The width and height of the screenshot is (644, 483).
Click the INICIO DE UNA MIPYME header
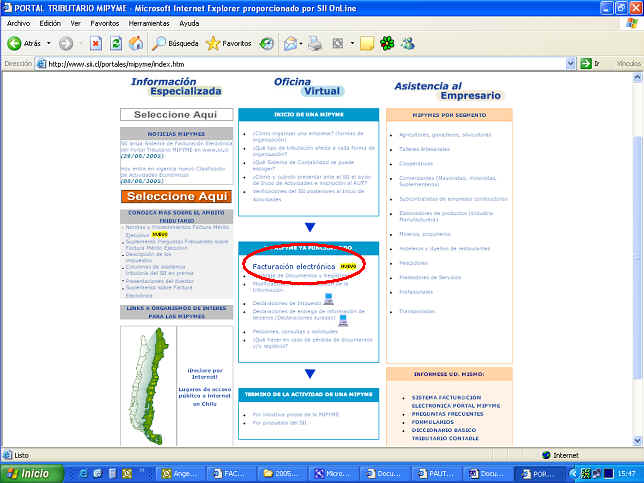308,115
